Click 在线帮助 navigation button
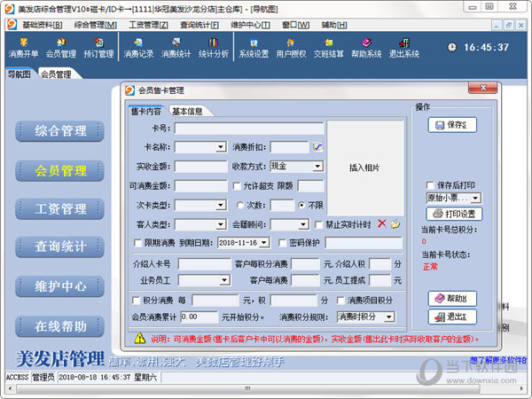The width and height of the screenshot is (532, 399). (59, 326)
